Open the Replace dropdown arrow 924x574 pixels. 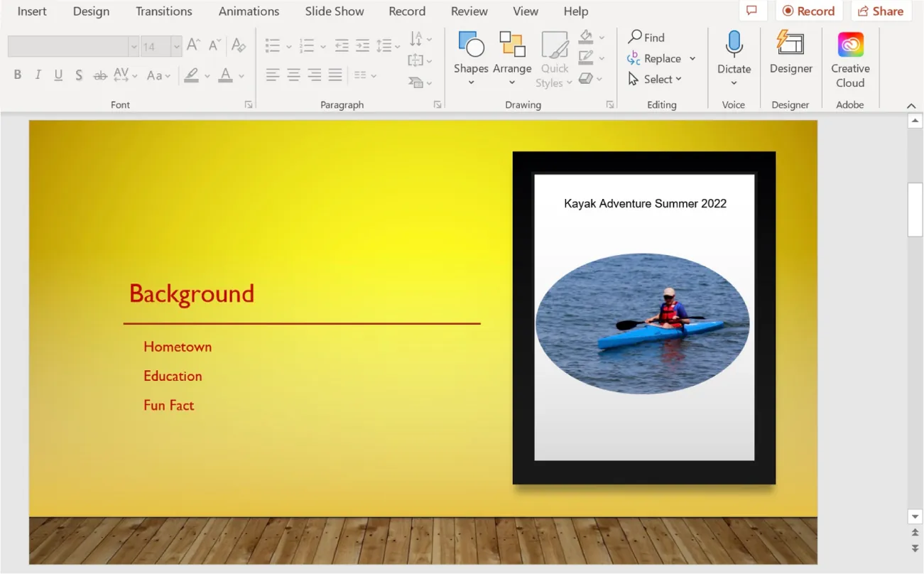click(x=692, y=58)
